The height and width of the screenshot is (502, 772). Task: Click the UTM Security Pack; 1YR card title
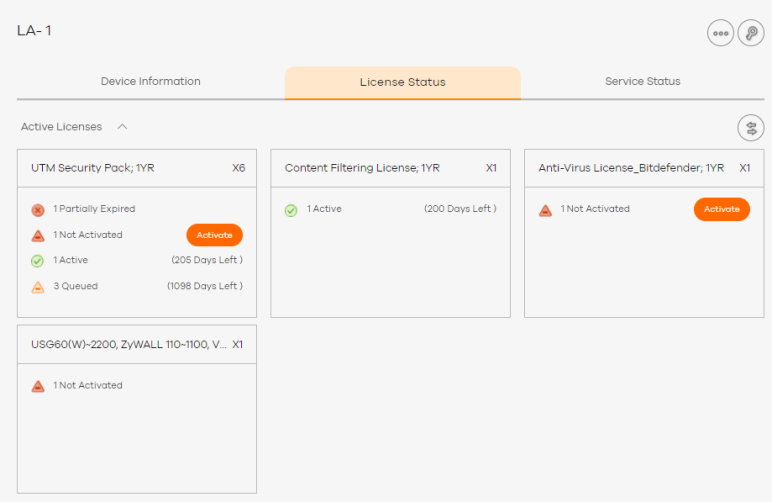click(93, 168)
